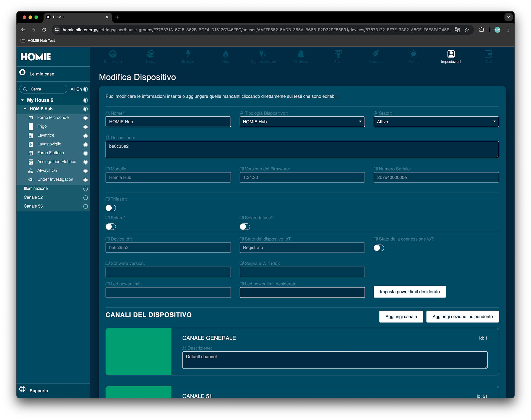This screenshot has height=420, width=531.
Task: Click the Canale Generale Descrizione text area
Action: [x=335, y=360]
